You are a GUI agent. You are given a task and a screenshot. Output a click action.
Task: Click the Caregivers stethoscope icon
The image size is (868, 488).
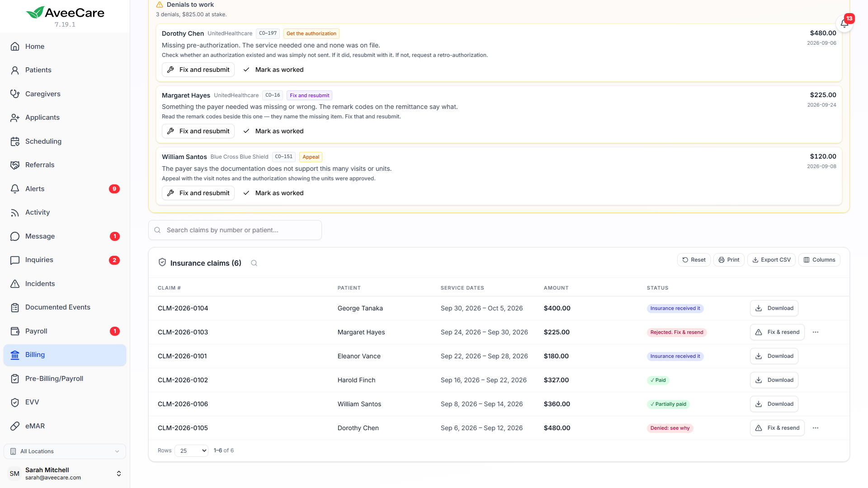(x=15, y=94)
